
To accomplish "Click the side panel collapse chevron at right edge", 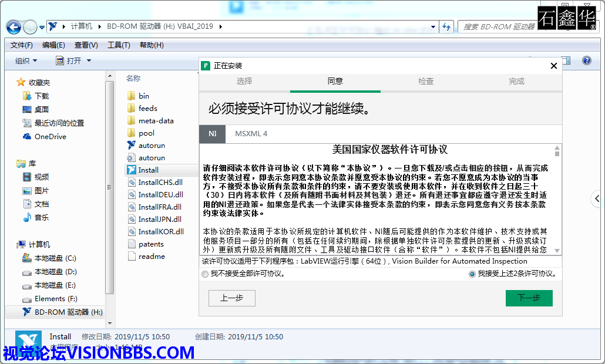I will click(x=597, y=198).
